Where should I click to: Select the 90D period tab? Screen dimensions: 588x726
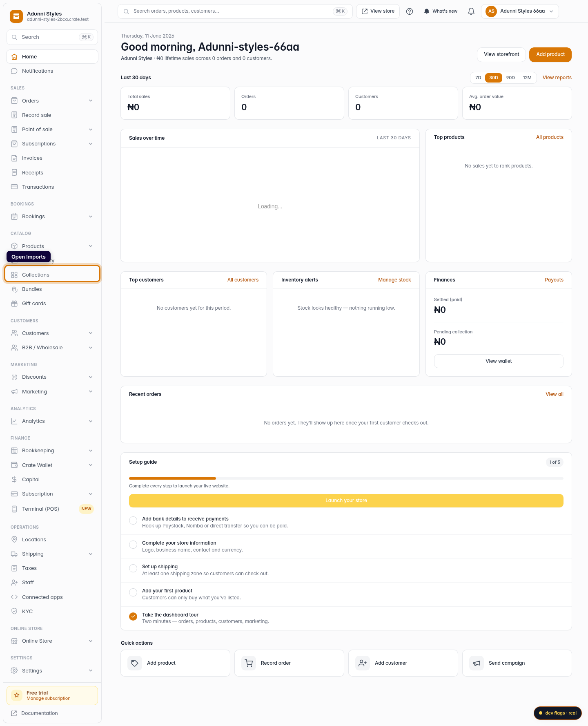510,78
